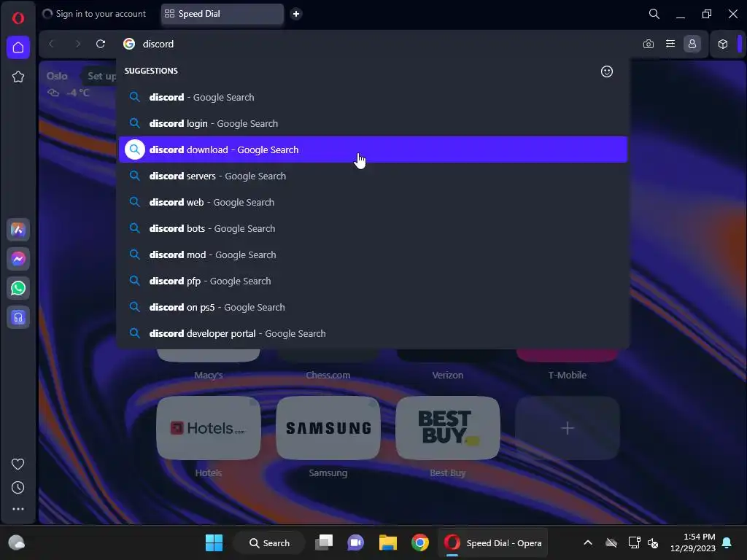
Task: Open the extensions cube icon
Action: tap(723, 44)
